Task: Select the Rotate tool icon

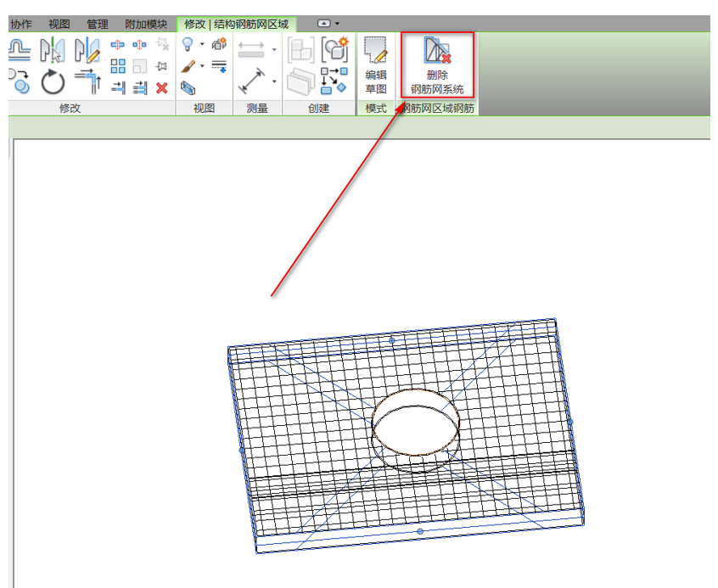Action: pyautogui.click(x=53, y=83)
